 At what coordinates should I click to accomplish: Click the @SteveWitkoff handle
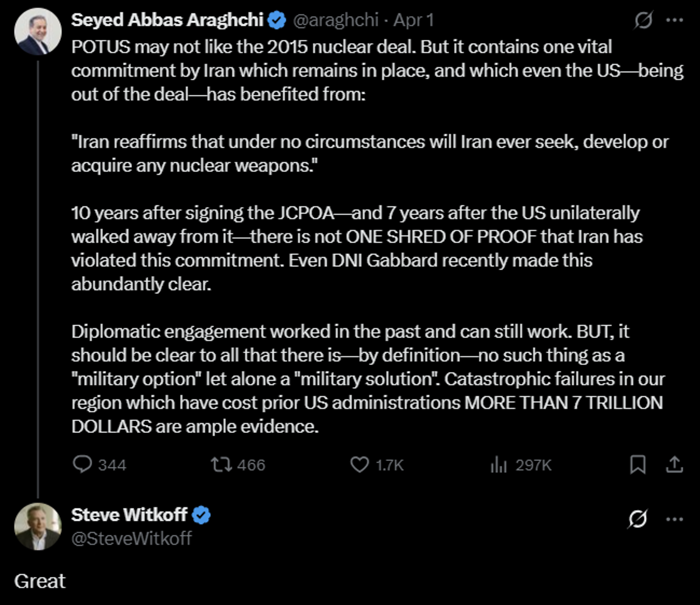click(131, 539)
